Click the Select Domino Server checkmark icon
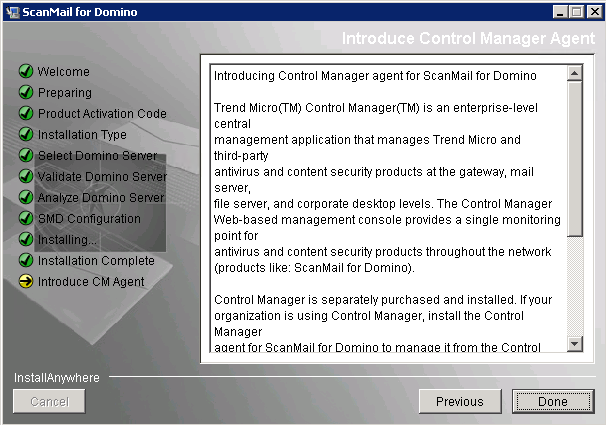606x425 pixels. pos(26,156)
